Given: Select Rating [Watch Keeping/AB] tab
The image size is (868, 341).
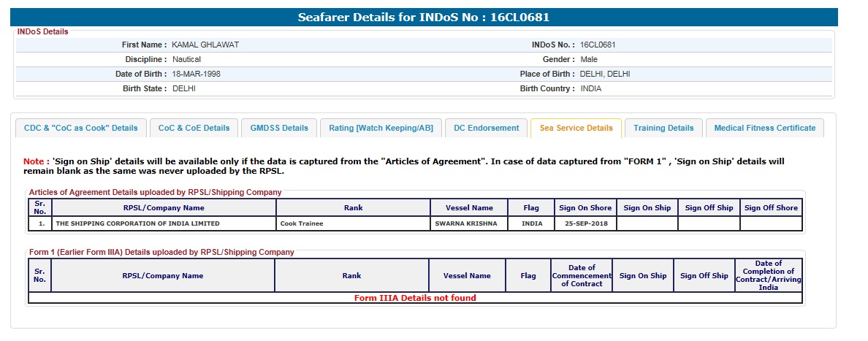Looking at the screenshot, I should coord(381,128).
